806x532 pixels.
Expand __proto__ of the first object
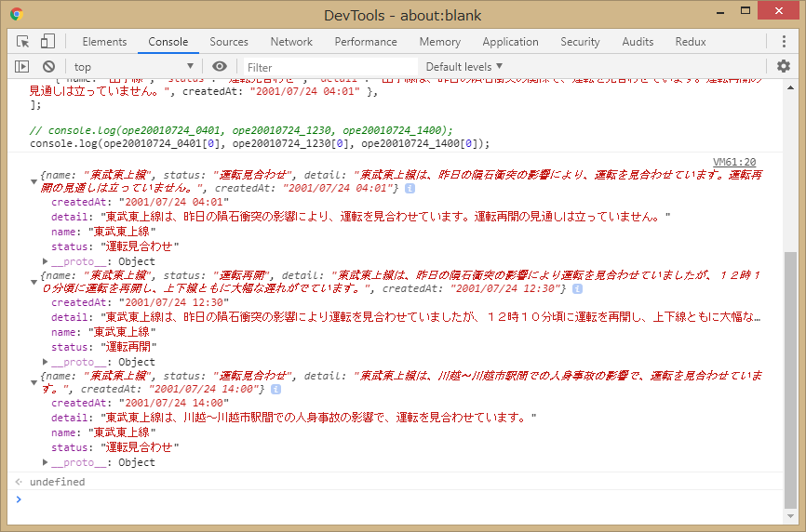coord(46,261)
